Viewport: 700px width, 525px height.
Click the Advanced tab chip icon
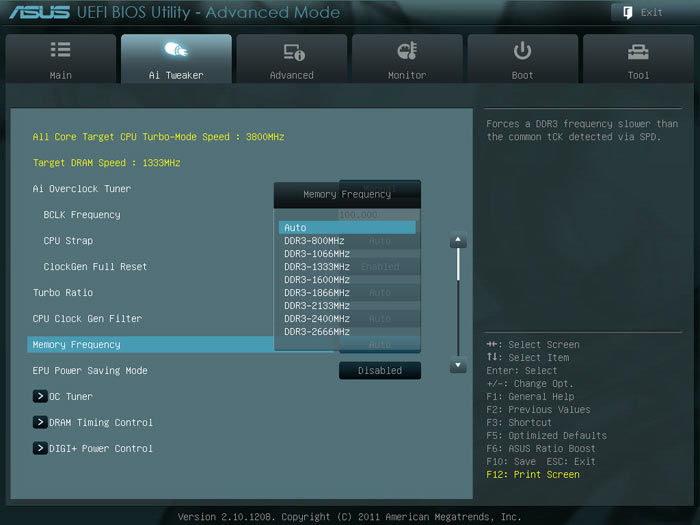pyautogui.click(x=292, y=51)
